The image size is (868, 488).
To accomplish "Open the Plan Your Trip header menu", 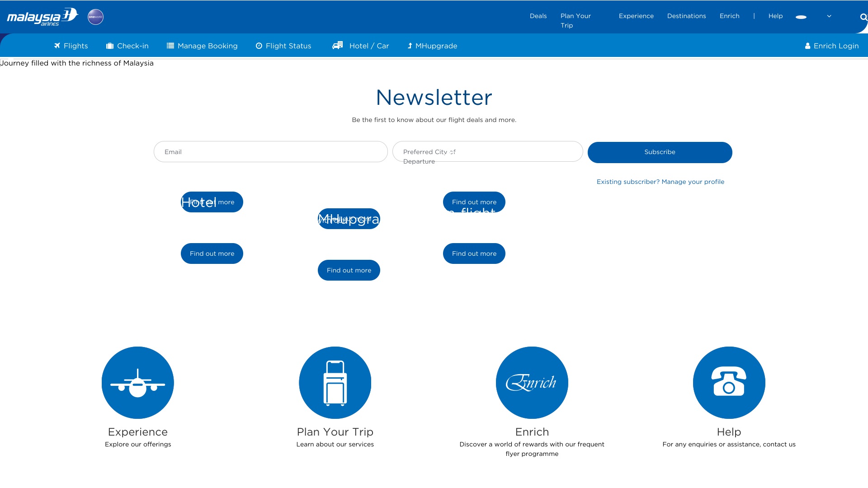I will coord(576,20).
